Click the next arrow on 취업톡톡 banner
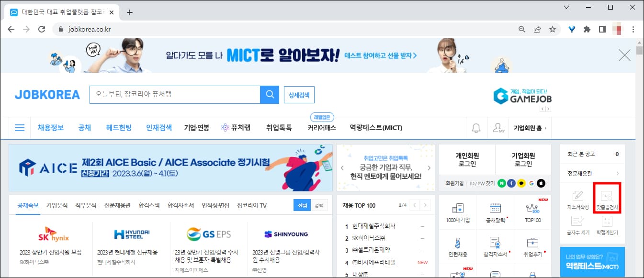This screenshot has height=278, width=644. pos(429,167)
